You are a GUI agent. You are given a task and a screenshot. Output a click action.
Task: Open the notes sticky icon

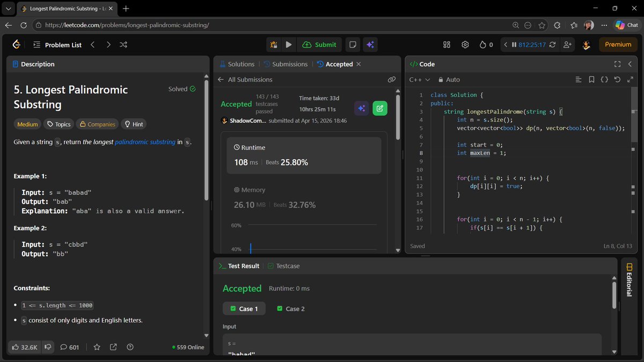[353, 45]
